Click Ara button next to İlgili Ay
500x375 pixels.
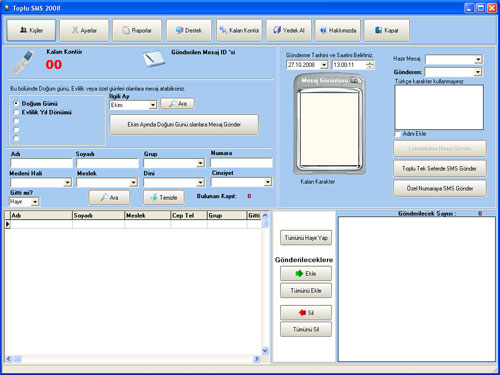click(177, 104)
